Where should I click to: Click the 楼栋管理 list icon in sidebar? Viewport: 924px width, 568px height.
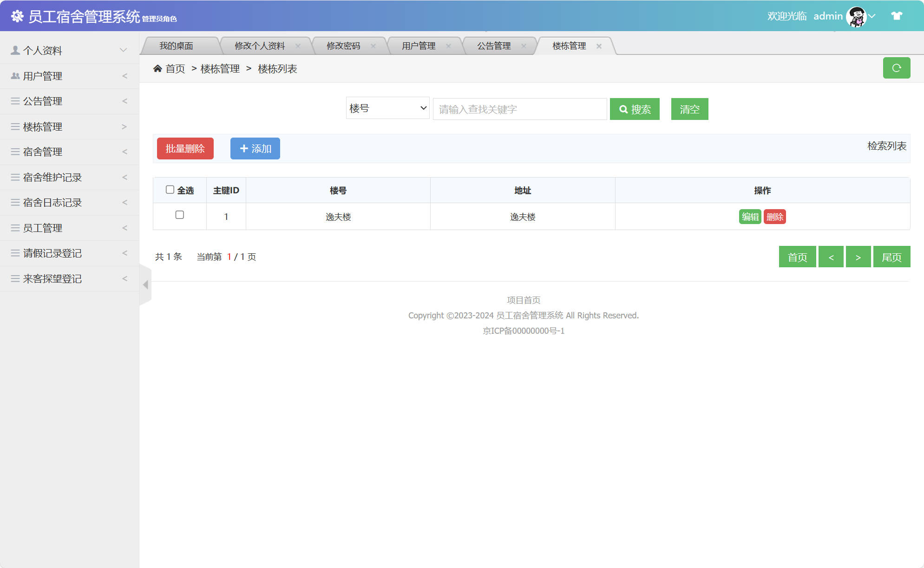(14, 126)
